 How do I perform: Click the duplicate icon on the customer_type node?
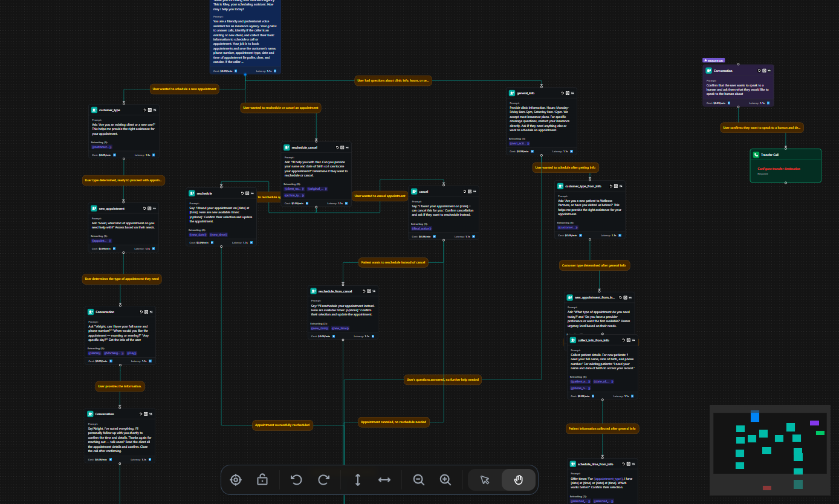click(150, 110)
